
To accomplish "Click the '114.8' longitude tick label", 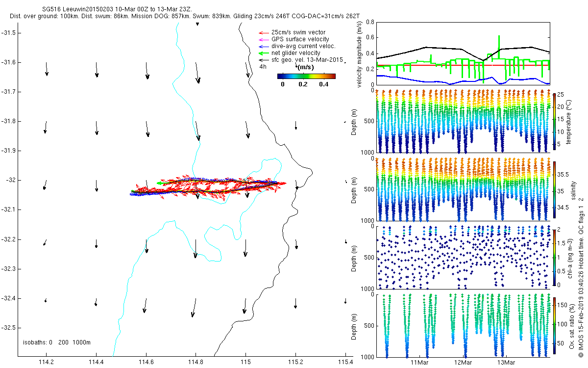I will tap(196, 363).
